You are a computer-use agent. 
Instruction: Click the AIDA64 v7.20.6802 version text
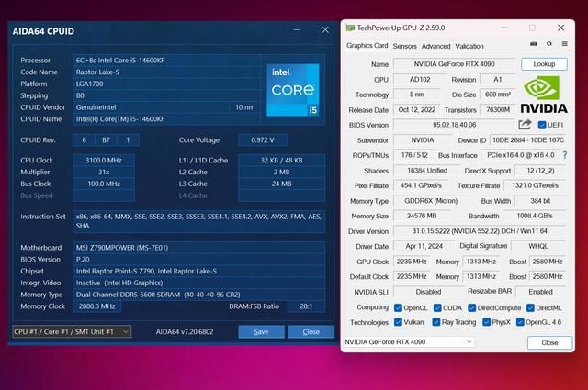click(x=185, y=331)
